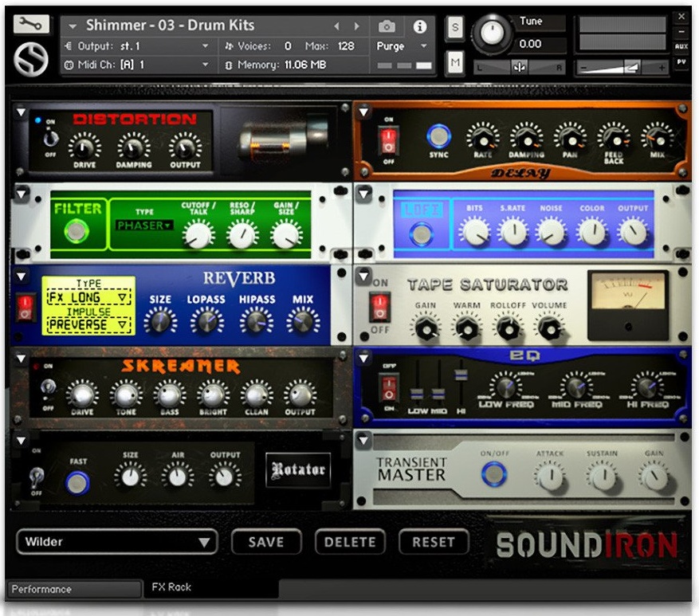Take a snapshot with the camera icon
699x616 pixels.
pos(387,27)
